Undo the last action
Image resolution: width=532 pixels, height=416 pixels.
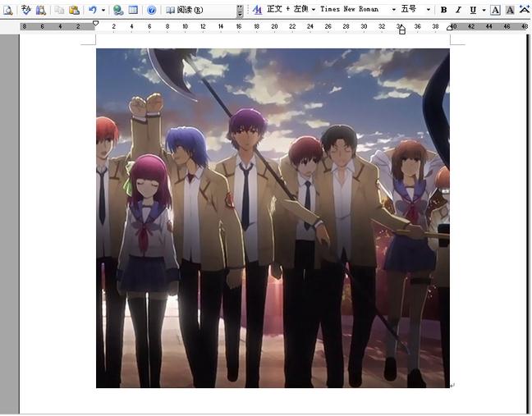click(x=92, y=10)
